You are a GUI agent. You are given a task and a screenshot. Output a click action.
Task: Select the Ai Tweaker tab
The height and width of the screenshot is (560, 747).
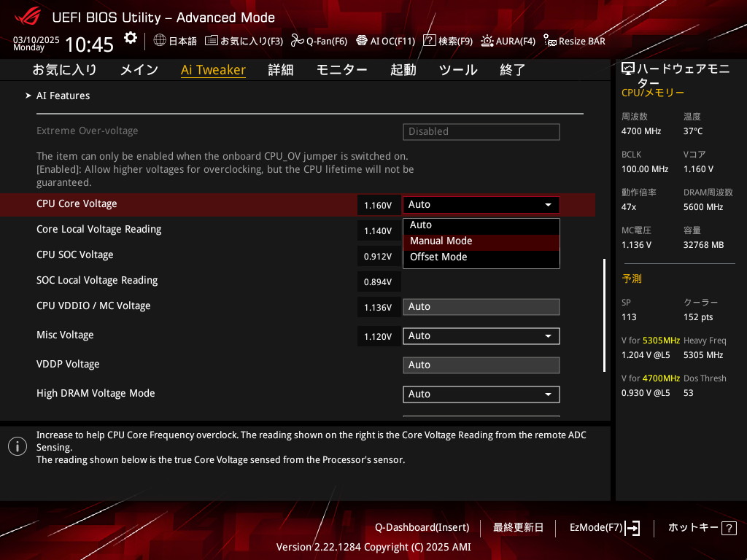click(x=213, y=70)
